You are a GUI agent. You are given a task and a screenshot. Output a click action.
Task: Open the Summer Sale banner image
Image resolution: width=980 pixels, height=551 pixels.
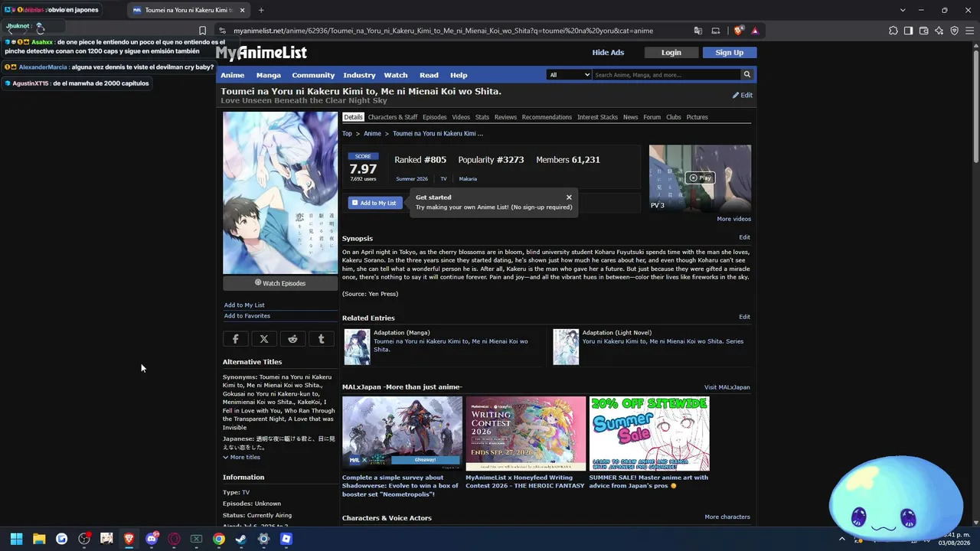click(x=649, y=433)
